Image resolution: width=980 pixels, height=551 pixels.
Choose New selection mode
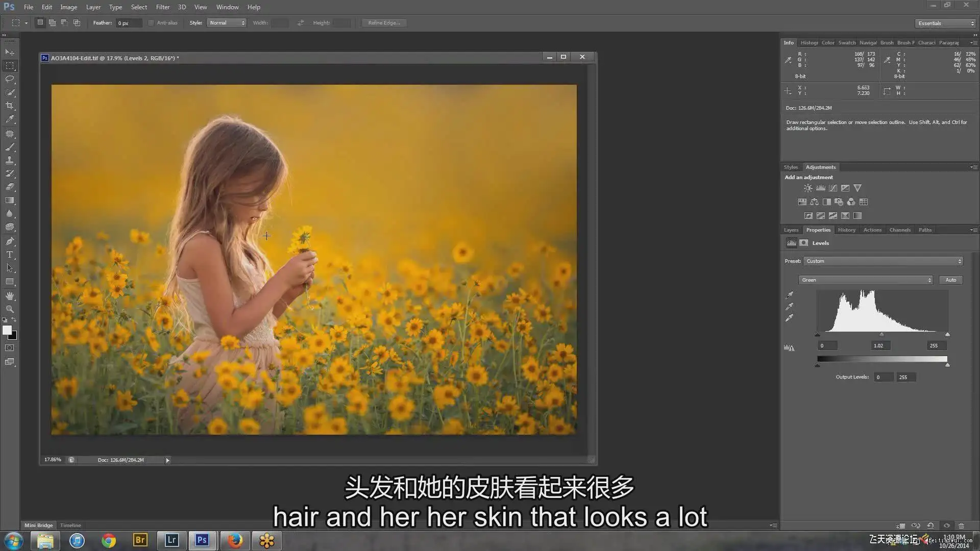[x=40, y=23]
